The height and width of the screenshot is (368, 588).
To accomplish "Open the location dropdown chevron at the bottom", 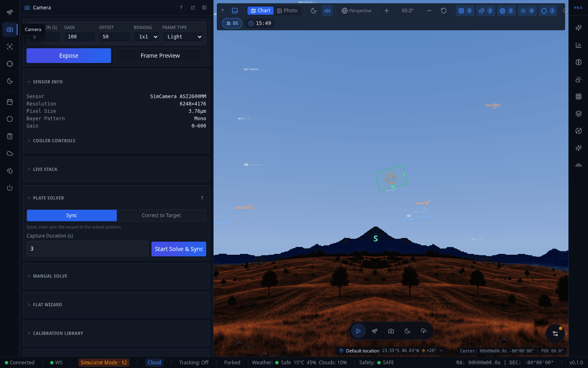I will pos(441,351).
